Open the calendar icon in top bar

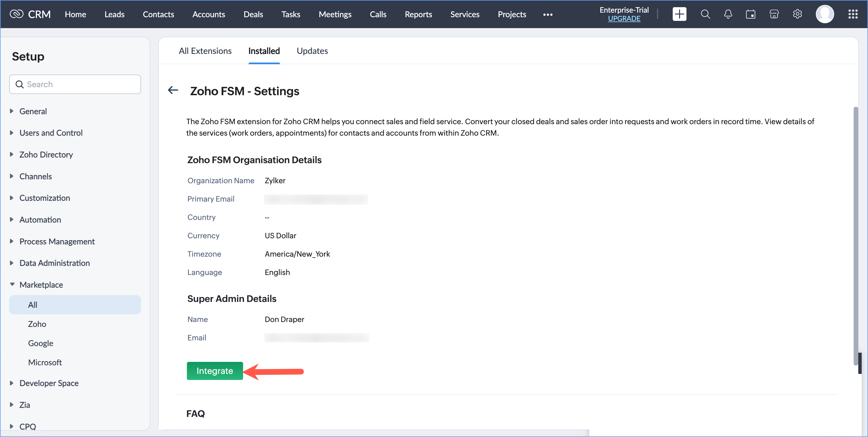point(750,14)
